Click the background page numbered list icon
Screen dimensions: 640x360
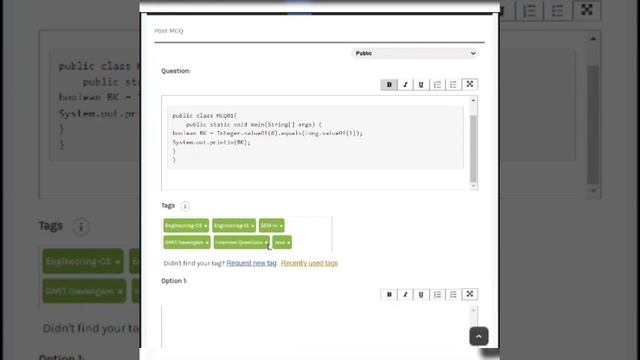529,11
